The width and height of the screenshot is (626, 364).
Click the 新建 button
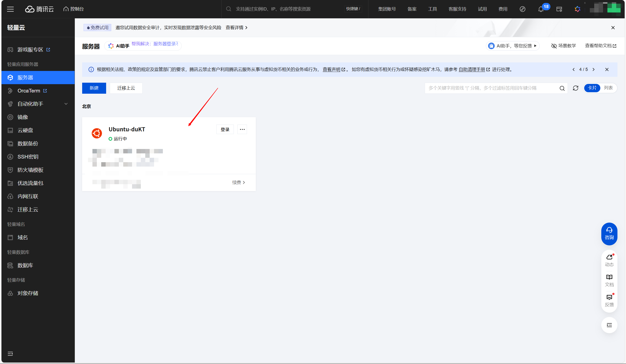[x=94, y=88]
